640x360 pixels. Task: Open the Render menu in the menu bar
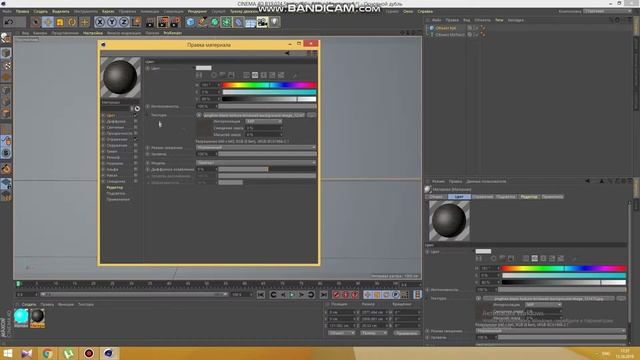pos(197,11)
